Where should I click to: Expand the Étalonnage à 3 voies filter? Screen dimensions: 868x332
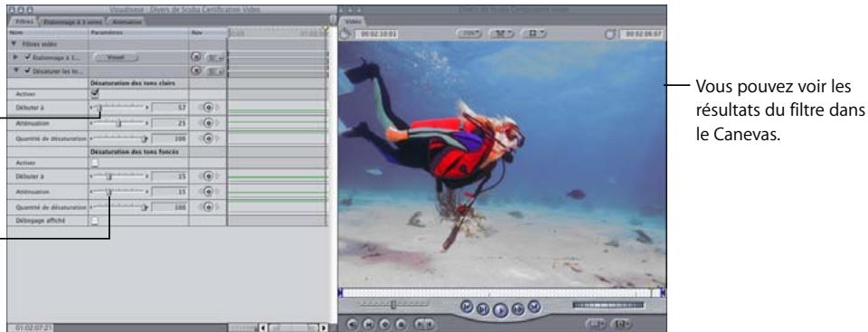pyautogui.click(x=15, y=57)
